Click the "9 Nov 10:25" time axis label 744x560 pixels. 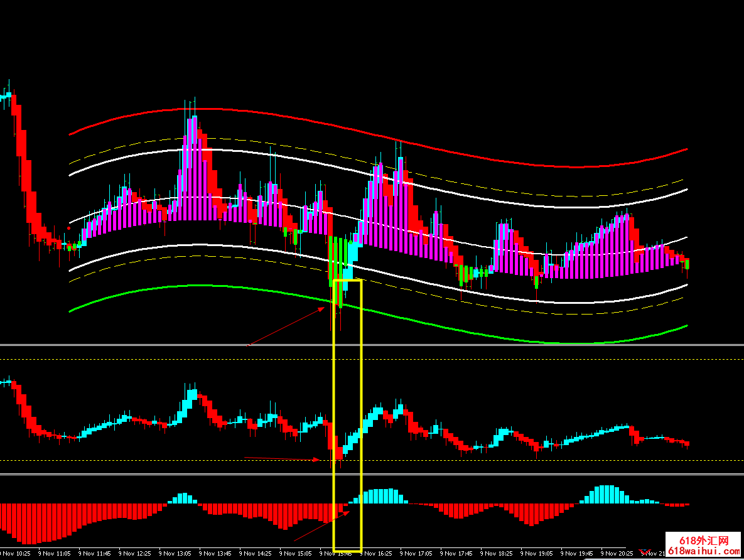click(15, 554)
